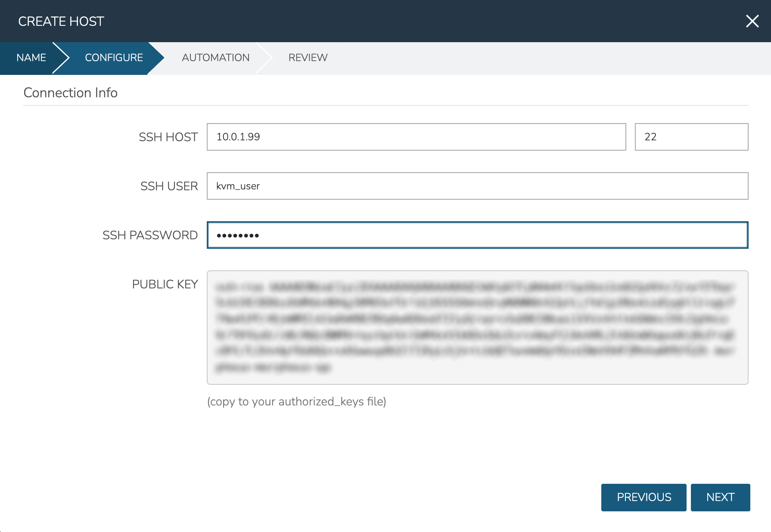This screenshot has height=532, width=771.
Task: Click the SSH USER label
Action: 169,186
